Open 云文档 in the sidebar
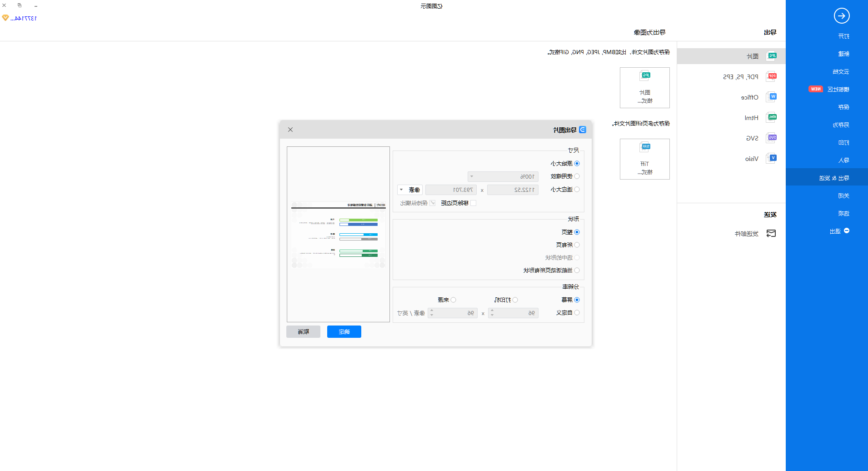The width and height of the screenshot is (868, 471). (x=841, y=72)
